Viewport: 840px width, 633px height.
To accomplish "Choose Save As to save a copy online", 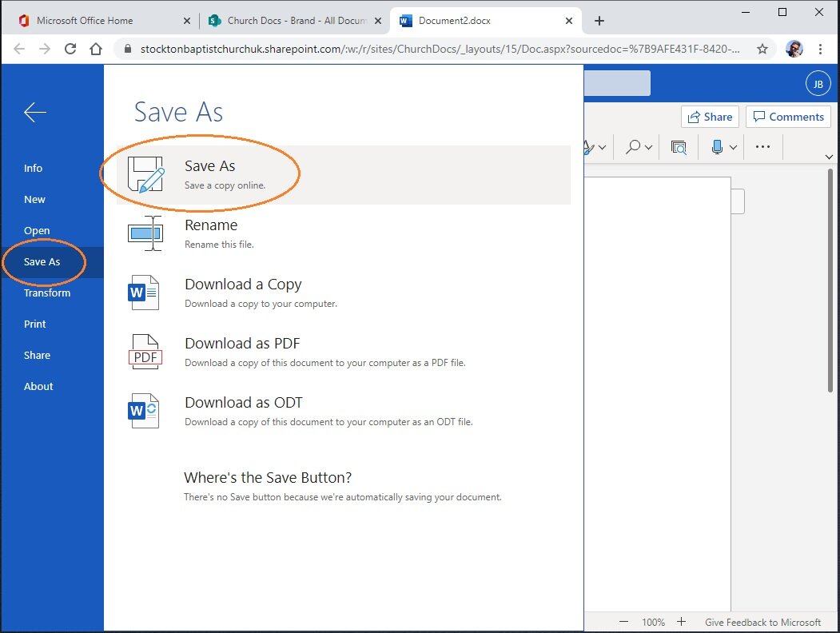I will point(344,174).
